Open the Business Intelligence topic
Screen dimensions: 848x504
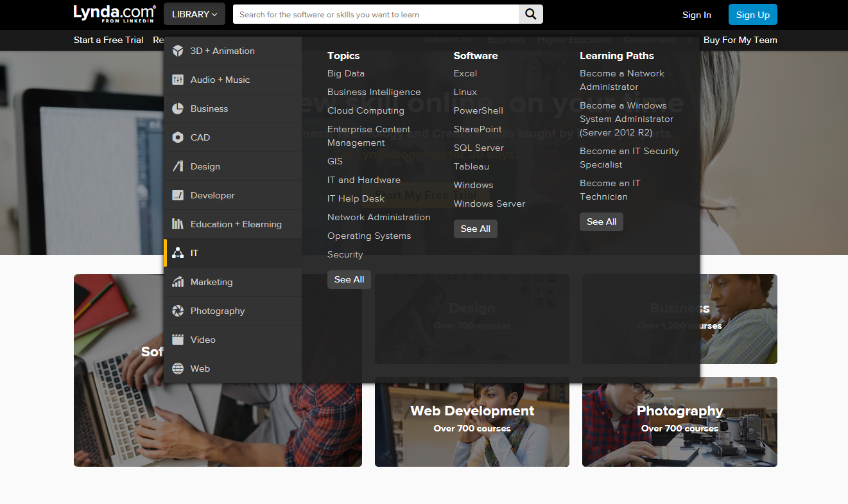click(374, 92)
